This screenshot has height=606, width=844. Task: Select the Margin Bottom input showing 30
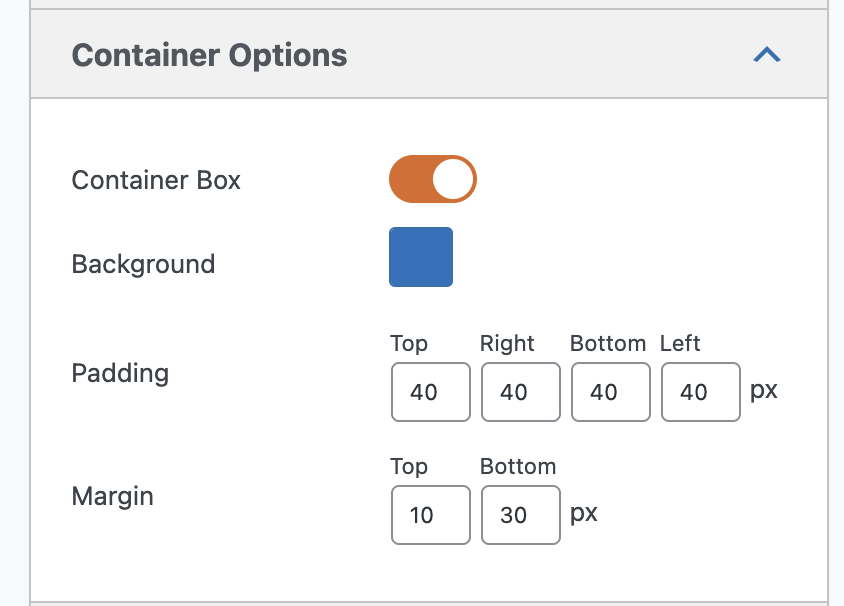520,515
